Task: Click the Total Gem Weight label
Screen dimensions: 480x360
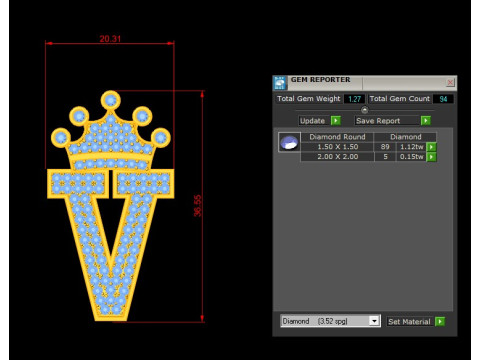Action: [309, 99]
